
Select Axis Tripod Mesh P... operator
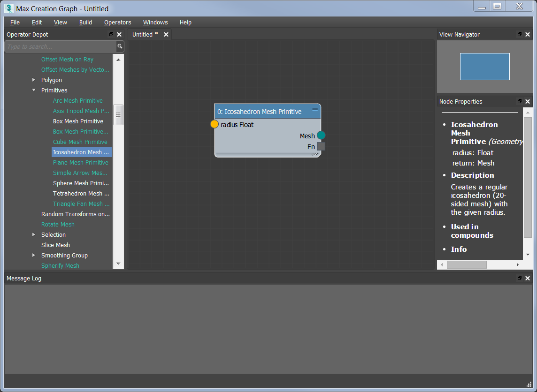point(81,111)
